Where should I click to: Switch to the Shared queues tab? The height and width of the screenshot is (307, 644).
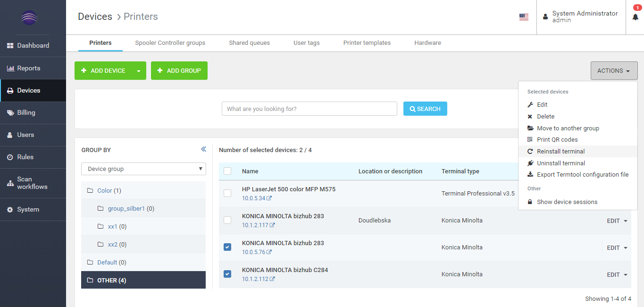[x=249, y=43]
